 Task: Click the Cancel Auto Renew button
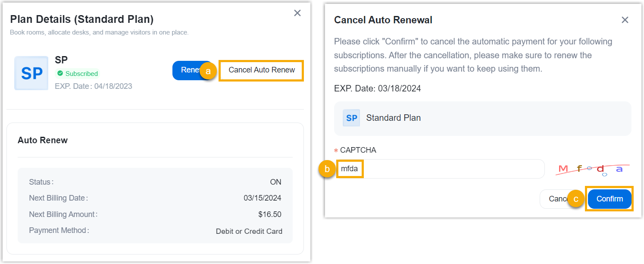coord(262,70)
